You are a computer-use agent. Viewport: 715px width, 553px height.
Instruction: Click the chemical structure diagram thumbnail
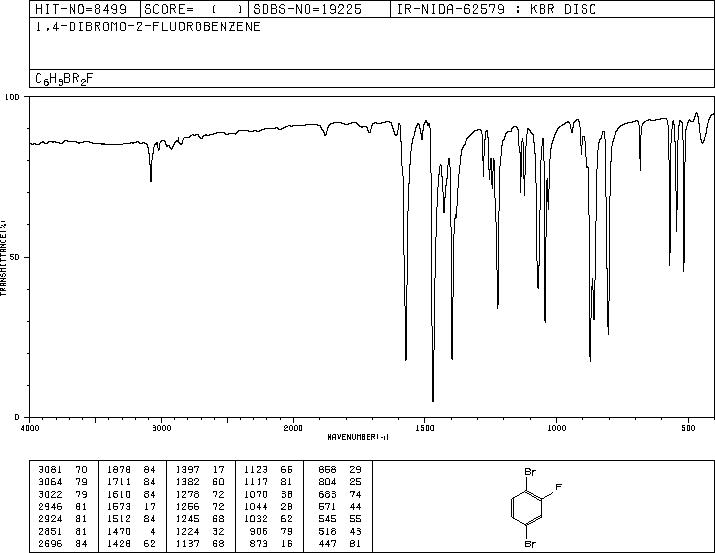pyautogui.click(x=534, y=507)
